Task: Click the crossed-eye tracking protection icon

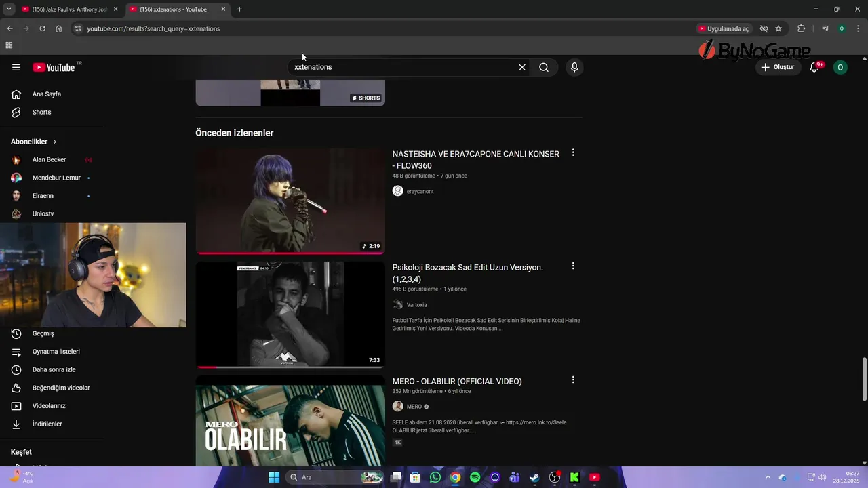Action: [x=764, y=28]
